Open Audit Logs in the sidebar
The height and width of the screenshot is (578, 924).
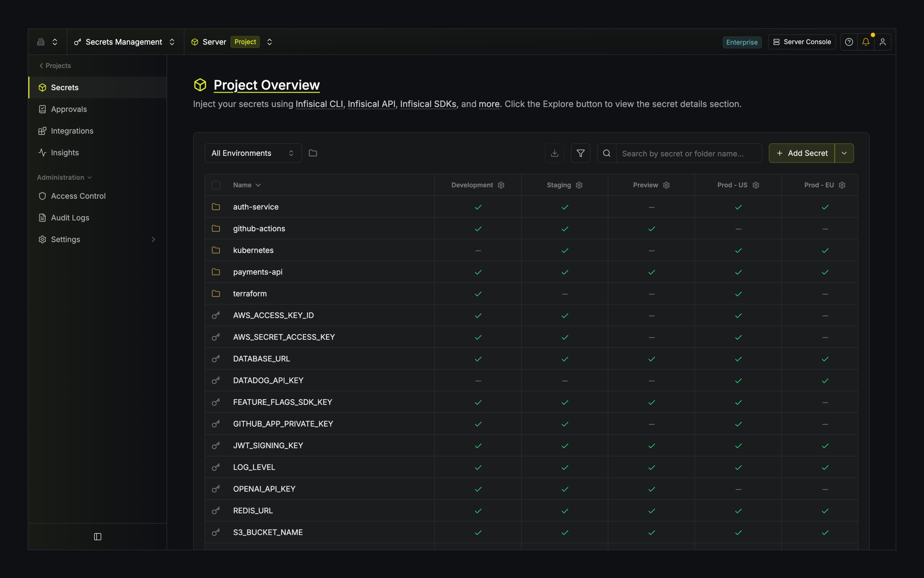click(98, 218)
